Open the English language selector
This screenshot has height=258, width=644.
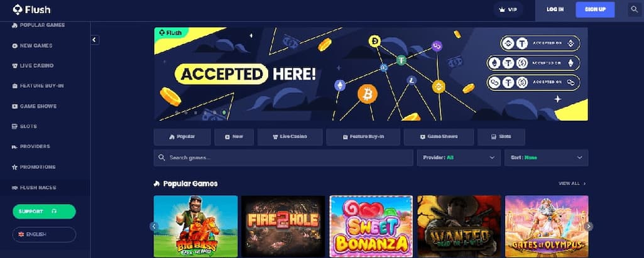point(45,235)
